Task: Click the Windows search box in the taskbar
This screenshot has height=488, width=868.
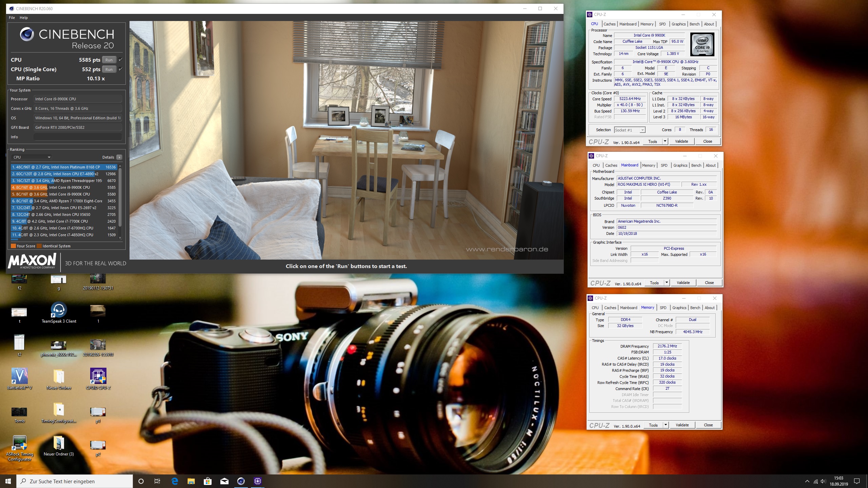Action: pyautogui.click(x=75, y=481)
